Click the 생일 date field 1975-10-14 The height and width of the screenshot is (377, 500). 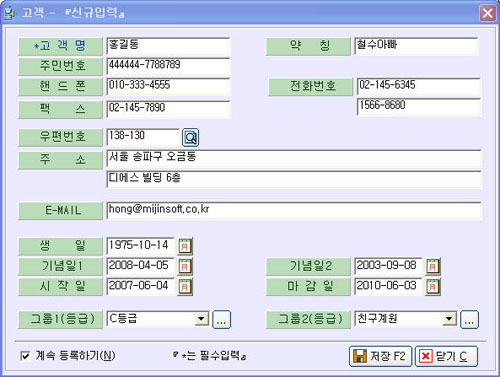(141, 246)
